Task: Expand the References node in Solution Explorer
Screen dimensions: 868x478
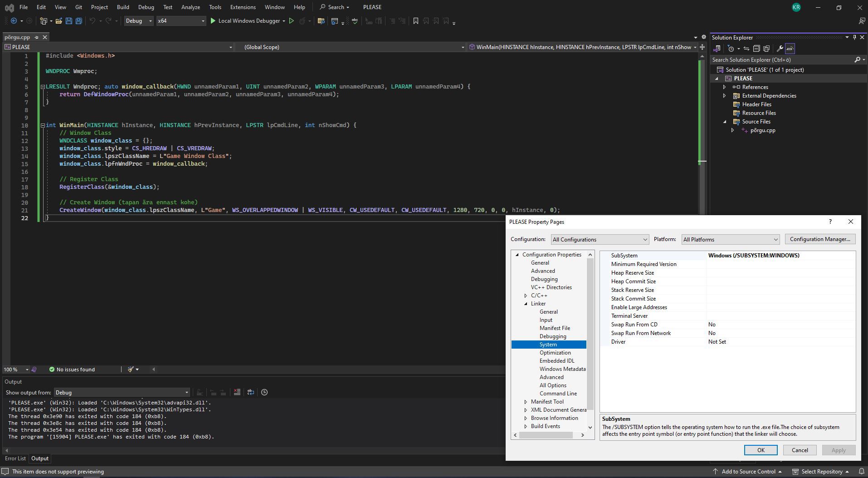Action: pyautogui.click(x=724, y=87)
